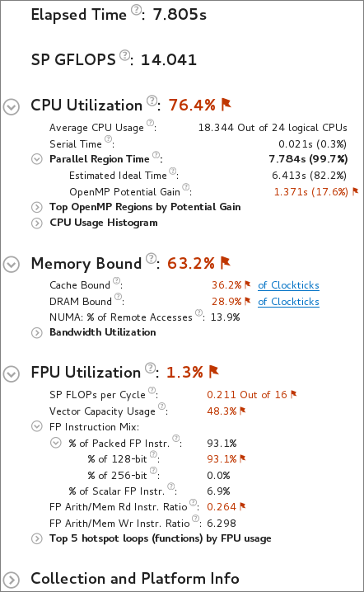Collapse the Memory Bound section

tap(12, 265)
